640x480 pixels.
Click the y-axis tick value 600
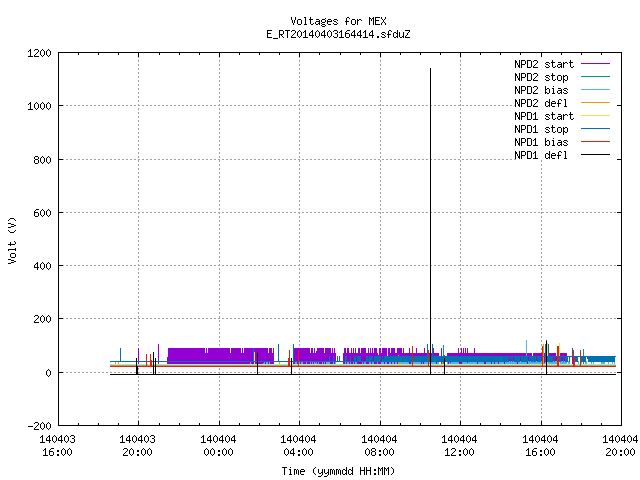[x=42, y=213]
